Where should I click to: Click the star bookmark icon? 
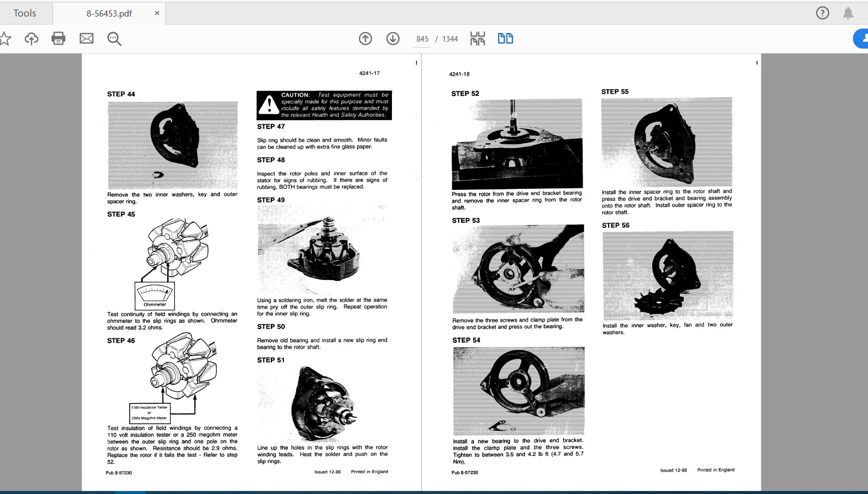point(5,39)
